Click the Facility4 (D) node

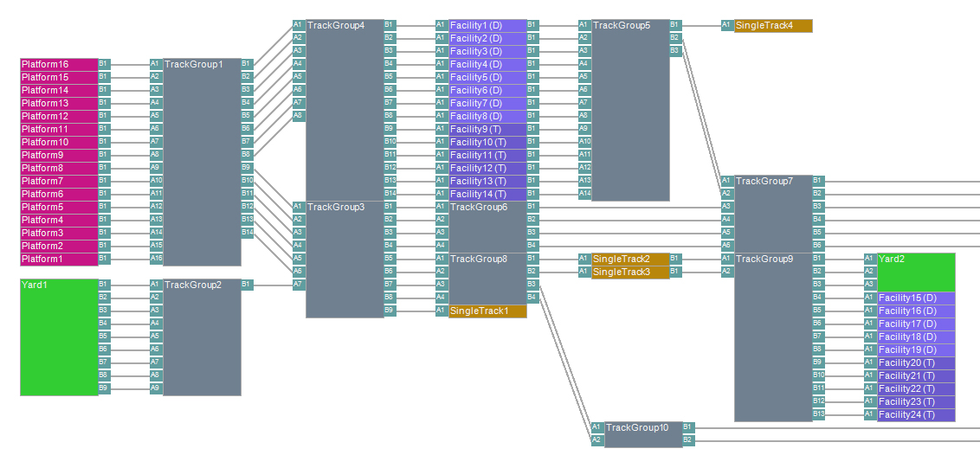(487, 64)
